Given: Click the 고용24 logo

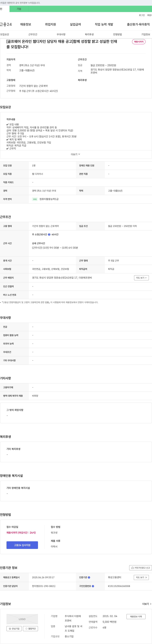Looking at the screenshot, I should coord(6,24).
